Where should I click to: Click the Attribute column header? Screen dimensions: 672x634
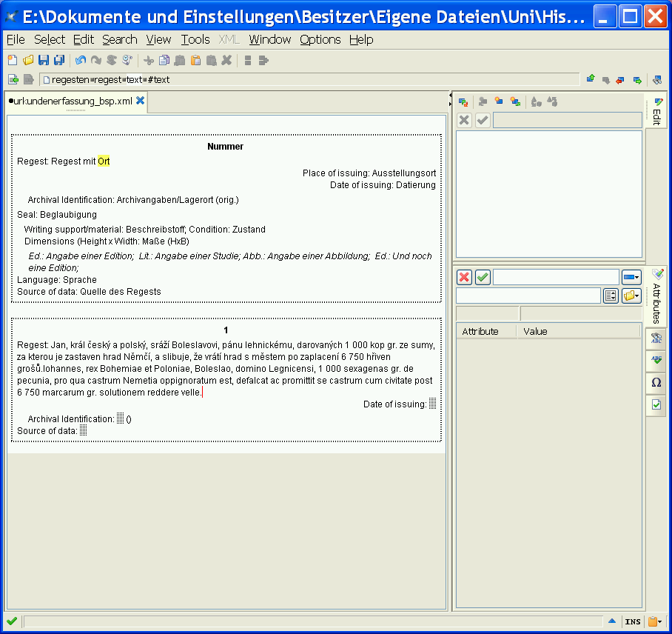click(486, 332)
